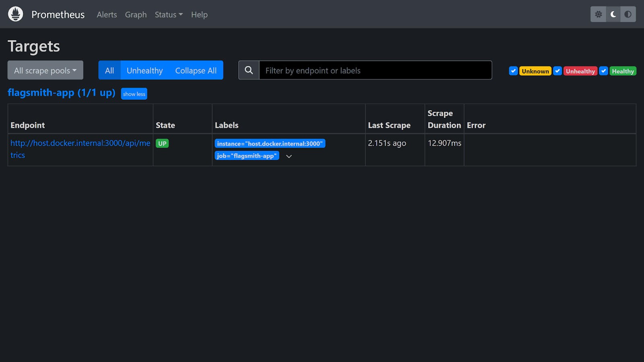
Task: Toggle the Unknown state checkbox
Action: [513, 71]
